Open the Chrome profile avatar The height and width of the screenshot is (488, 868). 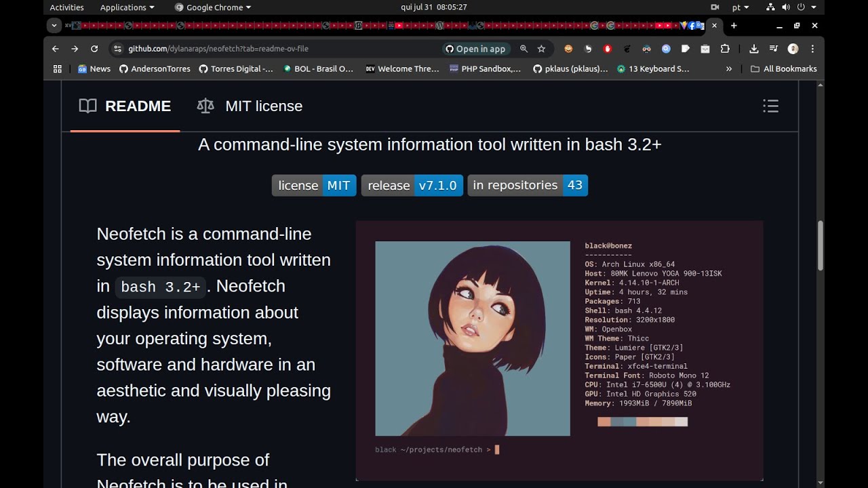coord(793,49)
